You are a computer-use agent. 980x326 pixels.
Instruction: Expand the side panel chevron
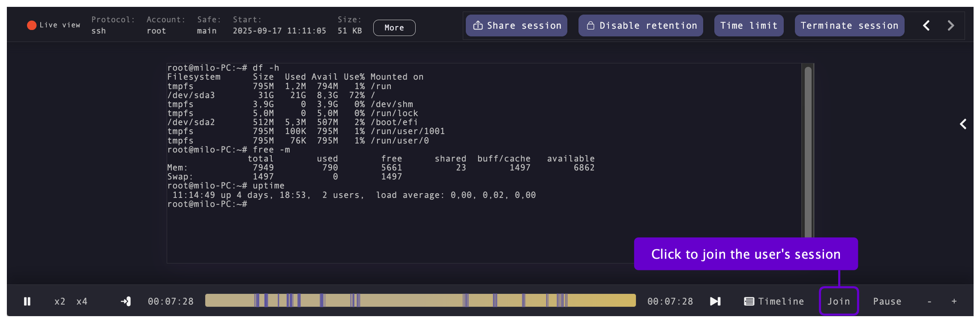tap(963, 124)
